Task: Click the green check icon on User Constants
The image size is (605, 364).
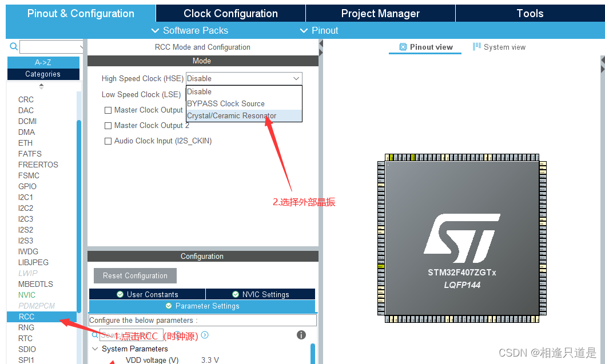Action: 120,294
